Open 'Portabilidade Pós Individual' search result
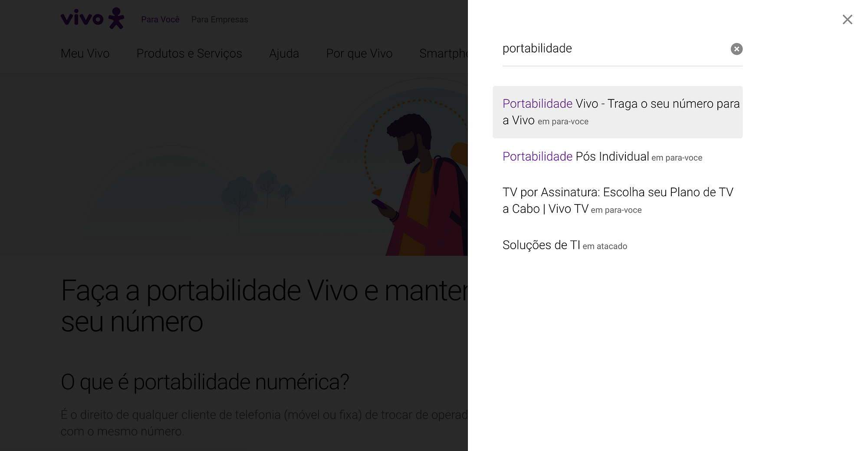868x451 pixels. 618,157
